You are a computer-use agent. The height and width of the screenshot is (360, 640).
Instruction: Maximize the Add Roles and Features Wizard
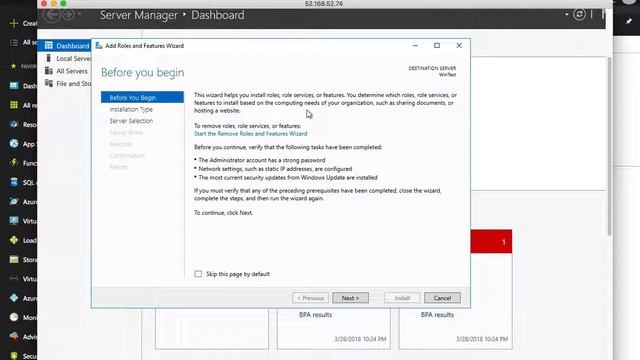tap(437, 46)
